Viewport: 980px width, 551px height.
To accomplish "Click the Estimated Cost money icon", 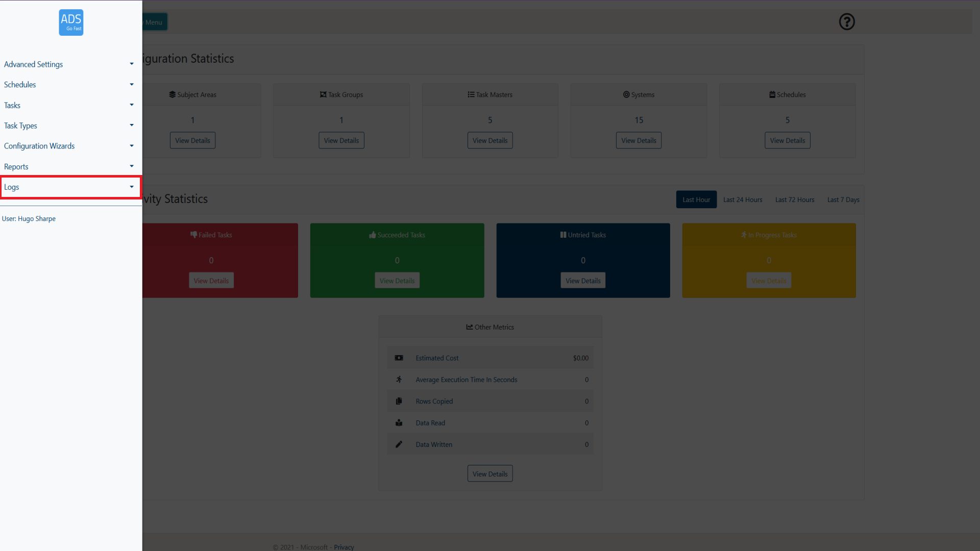I will [x=399, y=358].
